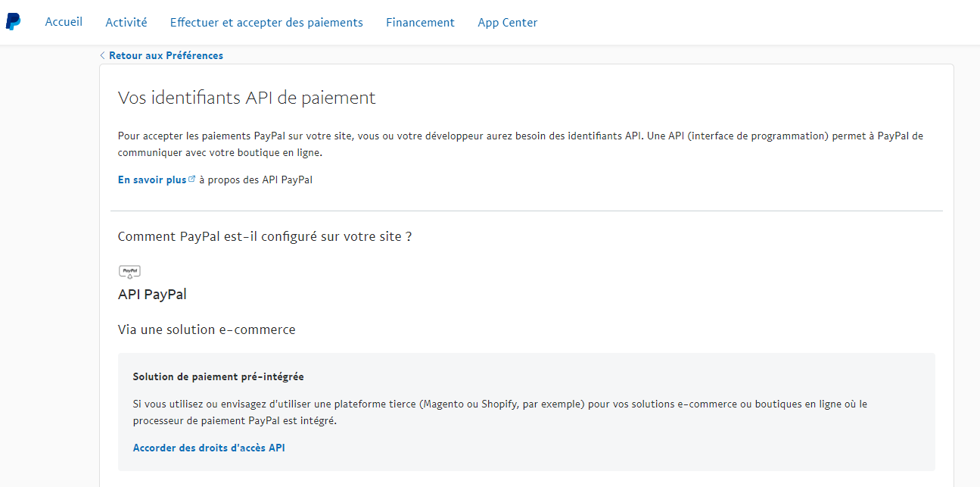
Task: Click the Via une solution e-commerce subtitle
Action: click(207, 329)
